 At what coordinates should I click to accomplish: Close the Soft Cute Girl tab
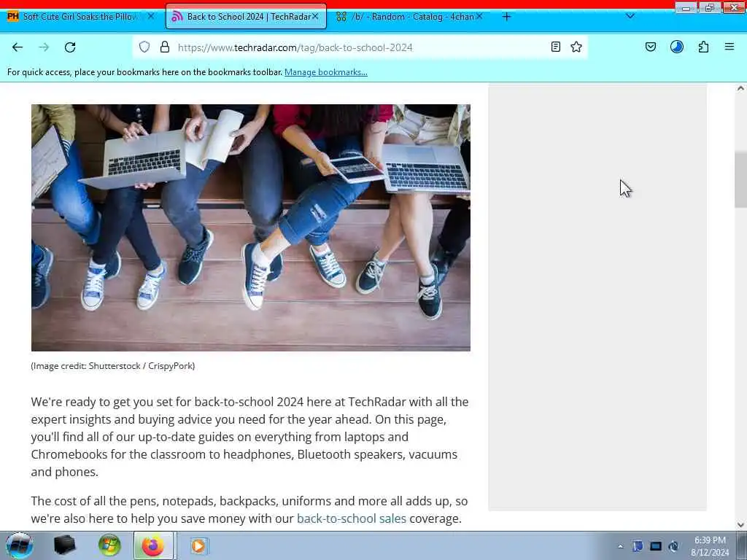tap(150, 16)
